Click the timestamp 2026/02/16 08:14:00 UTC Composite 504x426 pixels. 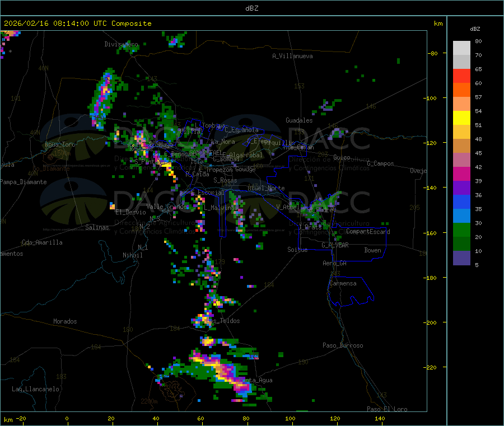tap(77, 24)
